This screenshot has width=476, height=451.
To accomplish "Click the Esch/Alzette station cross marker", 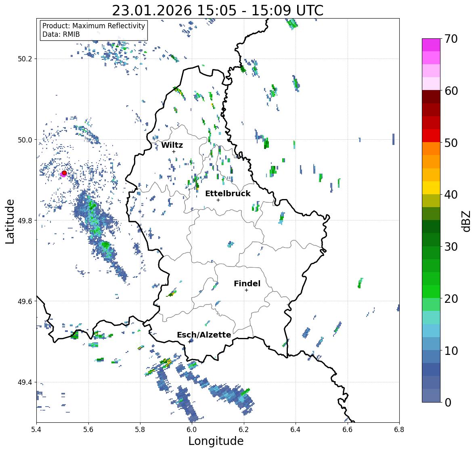I will (190, 342).
